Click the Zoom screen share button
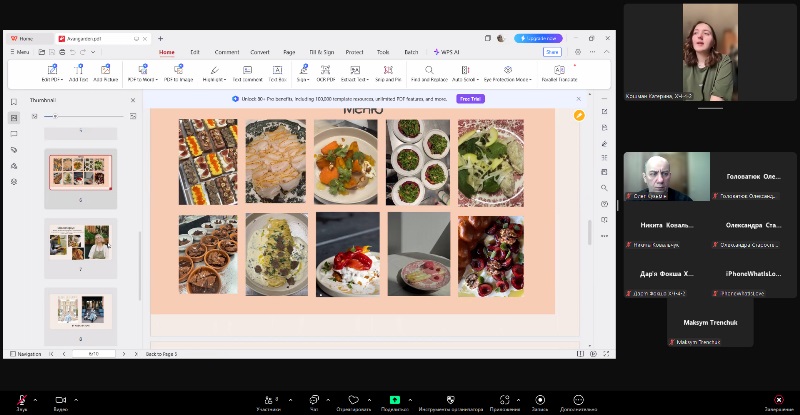The height and width of the screenshot is (415, 800). [394, 401]
